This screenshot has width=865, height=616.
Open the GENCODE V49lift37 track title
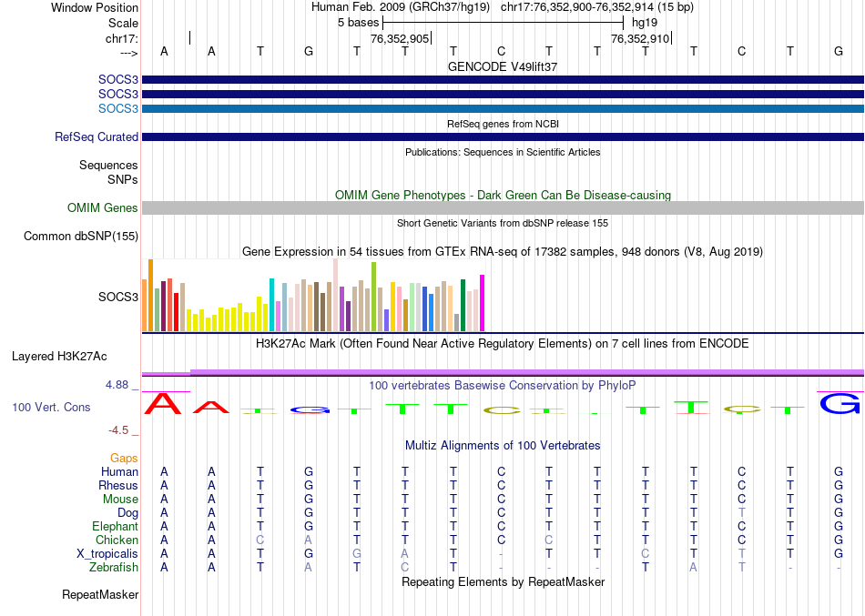pyautogui.click(x=503, y=66)
